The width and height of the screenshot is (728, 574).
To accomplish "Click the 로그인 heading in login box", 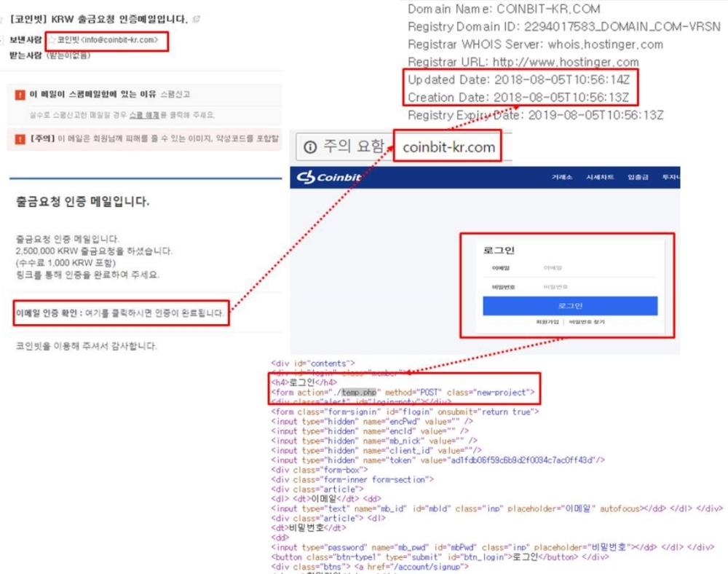I will [499, 251].
